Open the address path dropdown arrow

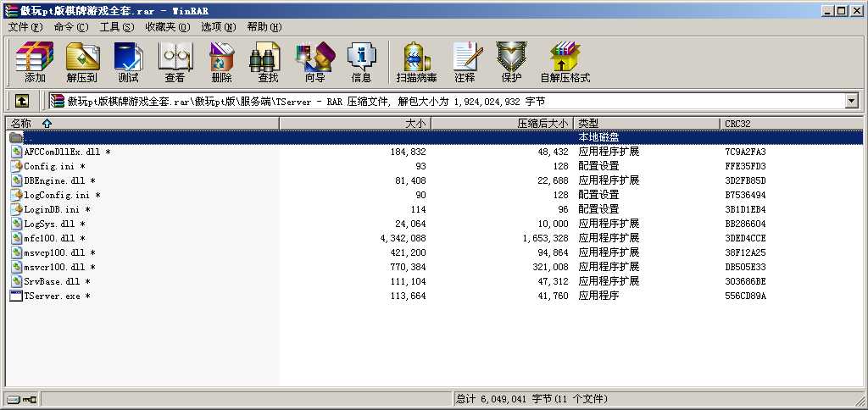click(x=851, y=101)
